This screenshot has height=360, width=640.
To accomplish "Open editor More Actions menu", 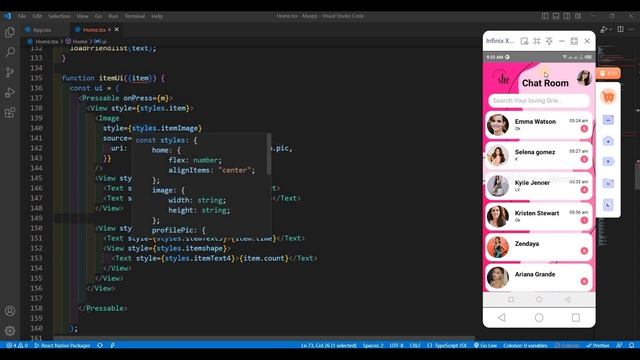I will point(632,29).
